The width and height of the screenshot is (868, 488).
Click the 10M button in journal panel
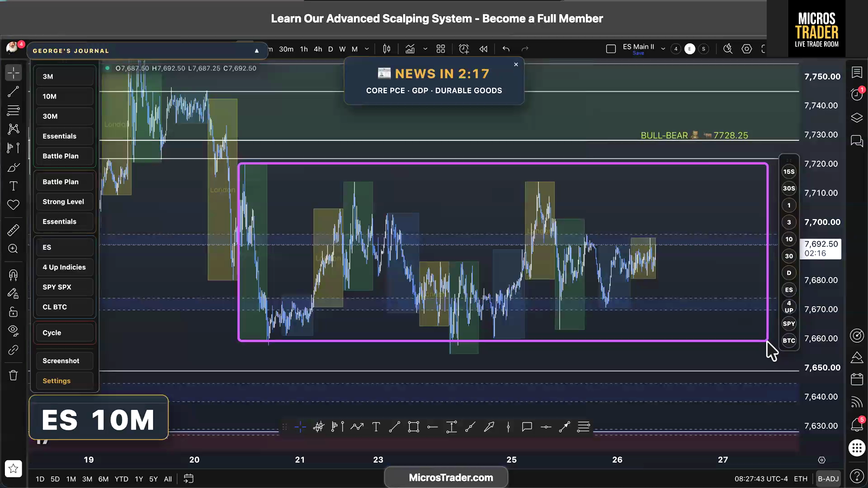(65, 97)
